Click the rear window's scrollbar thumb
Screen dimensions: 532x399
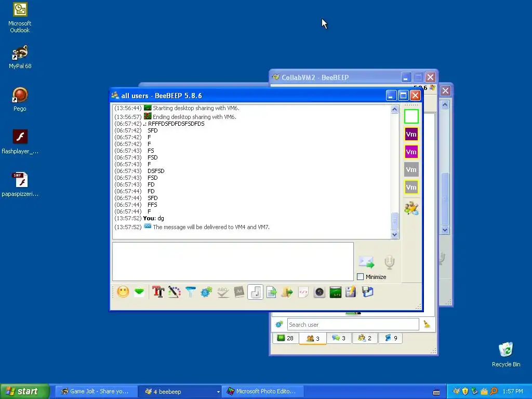click(445, 199)
